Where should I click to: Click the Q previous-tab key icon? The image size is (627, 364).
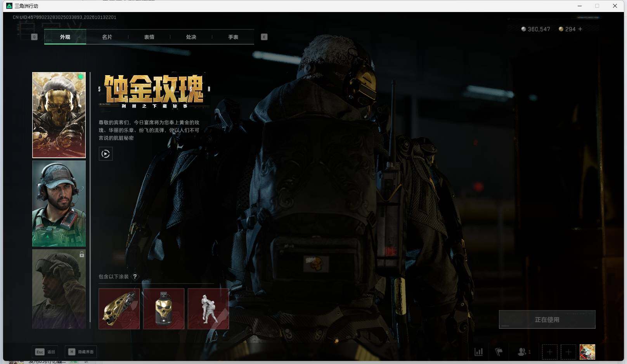pyautogui.click(x=34, y=37)
